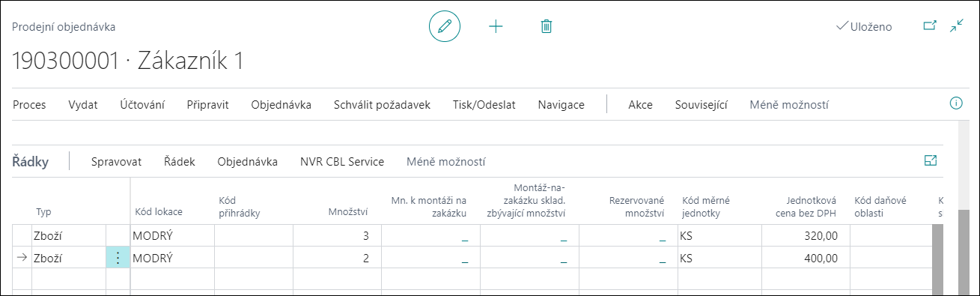Maximize the Řádky lines section icon

(931, 160)
